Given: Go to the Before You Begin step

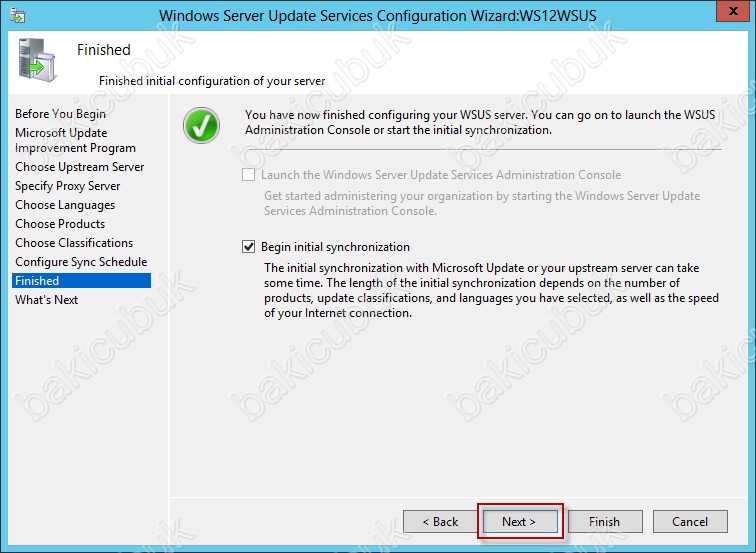Looking at the screenshot, I should click(60, 114).
